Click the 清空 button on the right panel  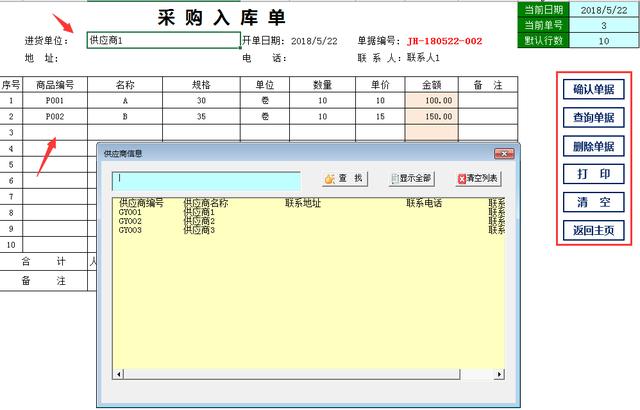[x=593, y=202]
